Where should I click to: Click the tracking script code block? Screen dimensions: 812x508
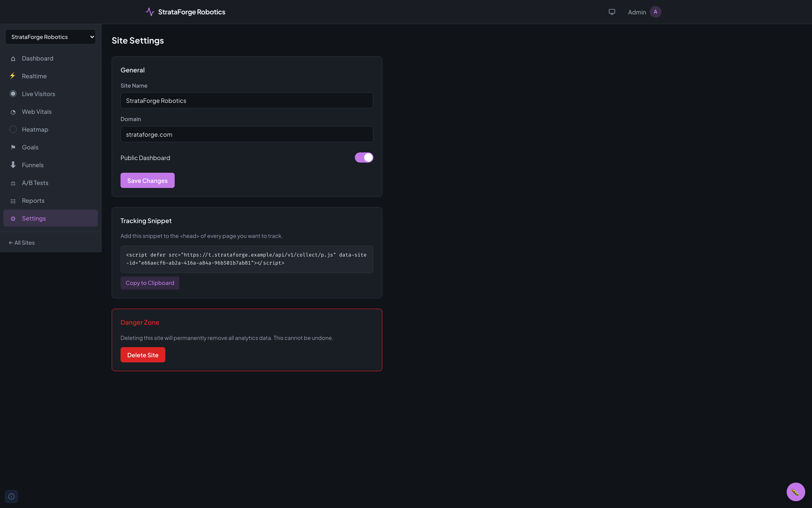coord(247,259)
